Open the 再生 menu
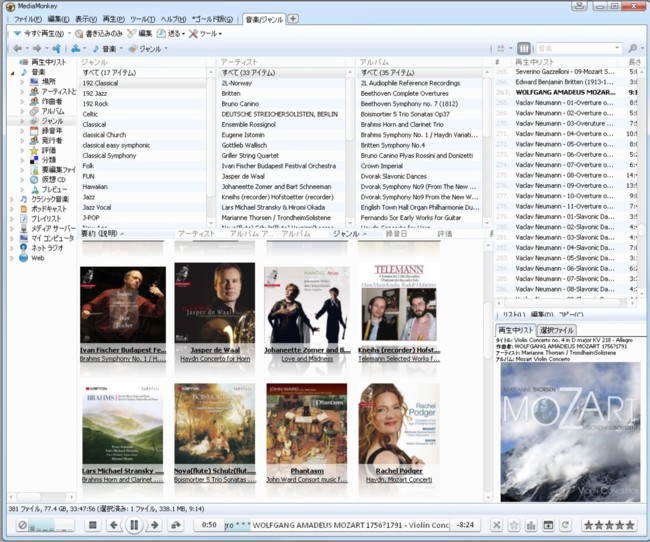The height and width of the screenshot is (542, 650). click(114, 19)
